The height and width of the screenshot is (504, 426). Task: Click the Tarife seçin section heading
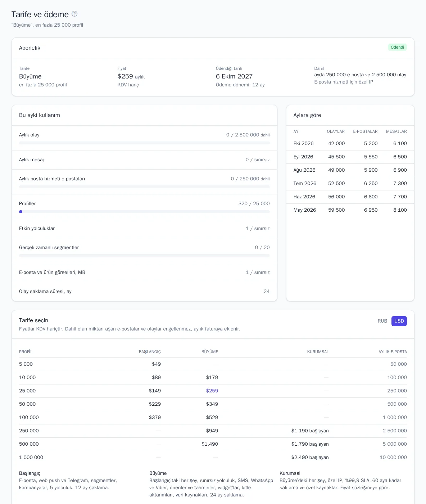pos(33,320)
